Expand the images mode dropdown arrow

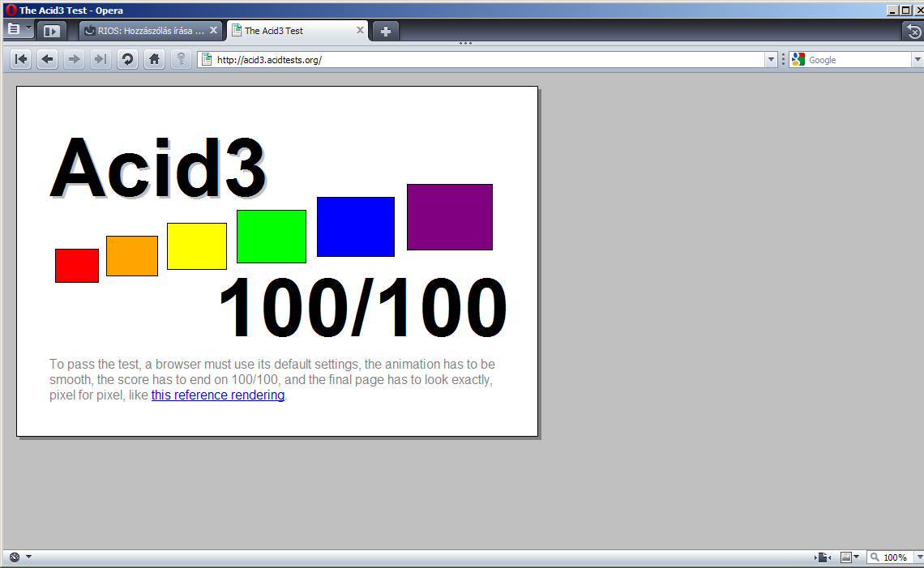click(857, 557)
